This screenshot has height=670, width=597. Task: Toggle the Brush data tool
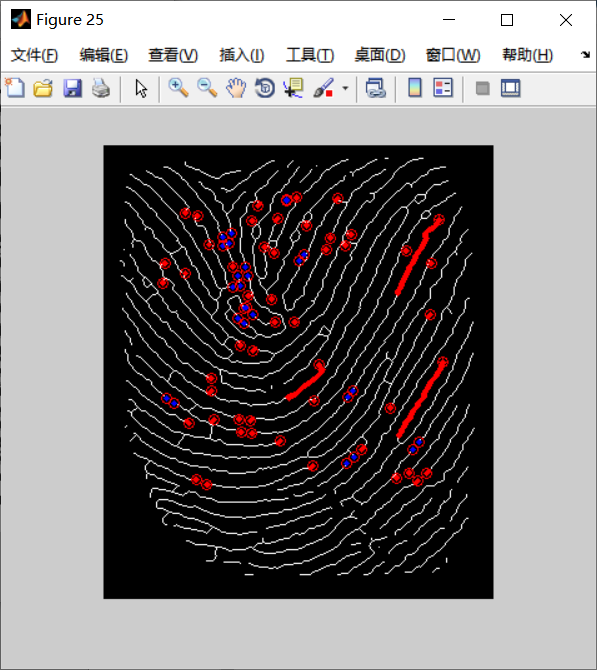pyautogui.click(x=323, y=88)
